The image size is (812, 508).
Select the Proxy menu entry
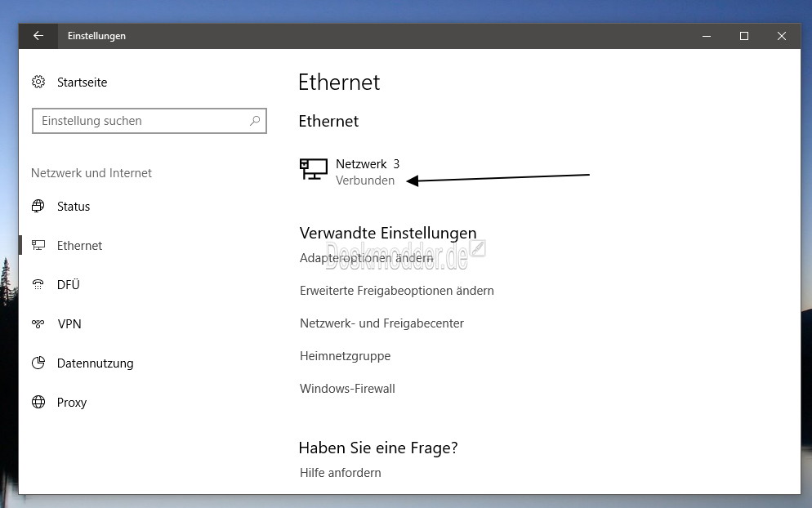point(71,403)
